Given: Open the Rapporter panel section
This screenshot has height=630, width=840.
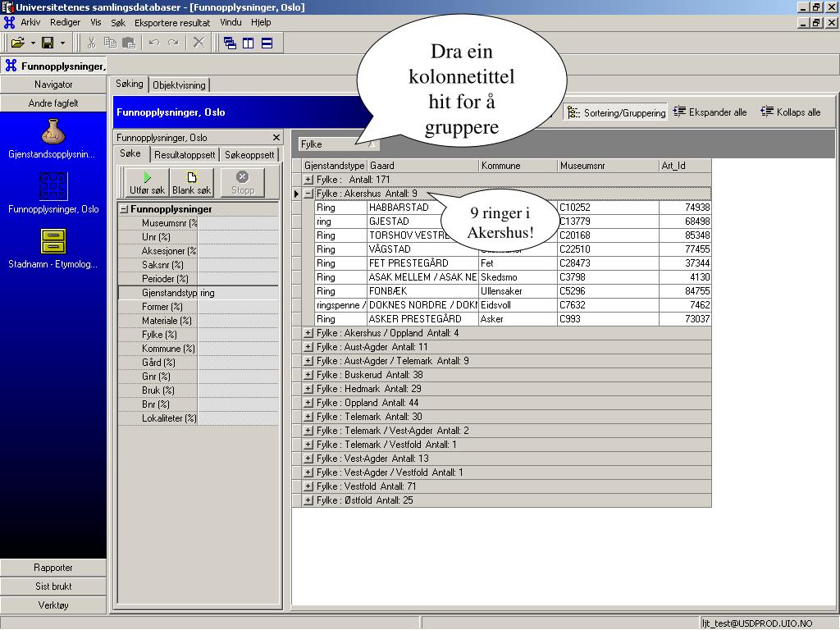Looking at the screenshot, I should (53, 568).
